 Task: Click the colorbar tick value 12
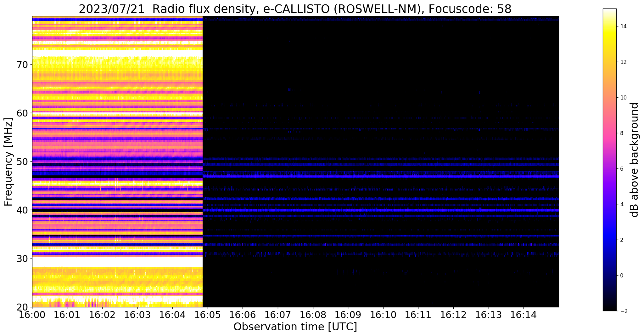(623, 62)
